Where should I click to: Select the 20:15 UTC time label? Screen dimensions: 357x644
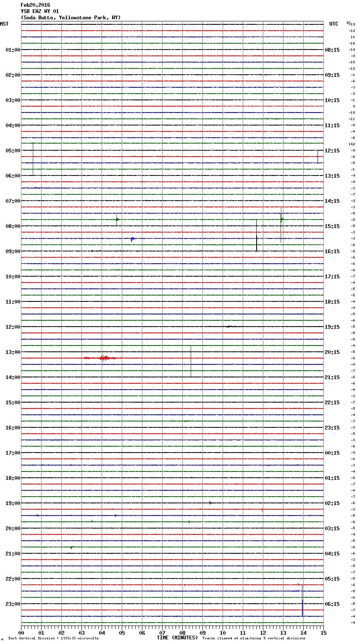332,352
